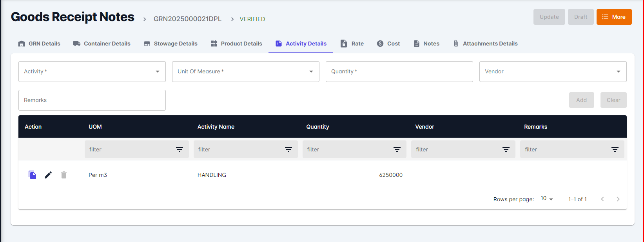Click into the Quantity input field
The height and width of the screenshot is (242, 644).
tap(399, 71)
